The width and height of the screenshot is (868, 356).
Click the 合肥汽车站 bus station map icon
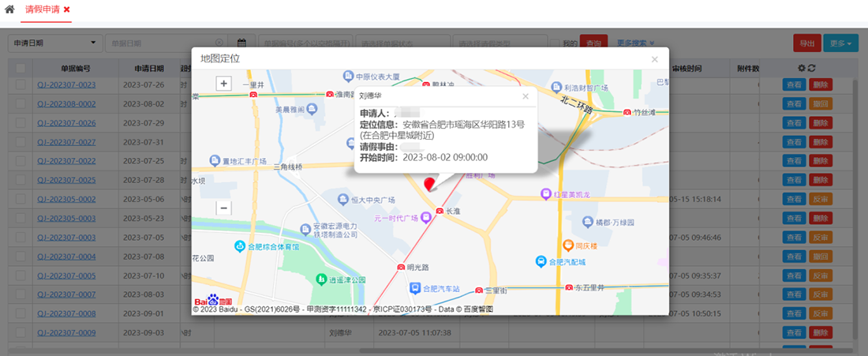point(403,289)
